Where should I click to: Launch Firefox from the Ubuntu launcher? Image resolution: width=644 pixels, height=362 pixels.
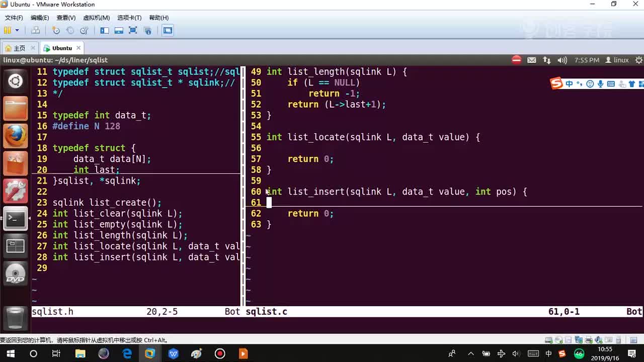[16, 136]
